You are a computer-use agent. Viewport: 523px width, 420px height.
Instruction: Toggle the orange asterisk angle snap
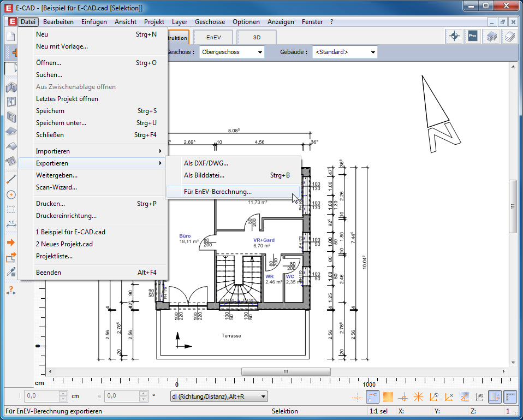418,397
